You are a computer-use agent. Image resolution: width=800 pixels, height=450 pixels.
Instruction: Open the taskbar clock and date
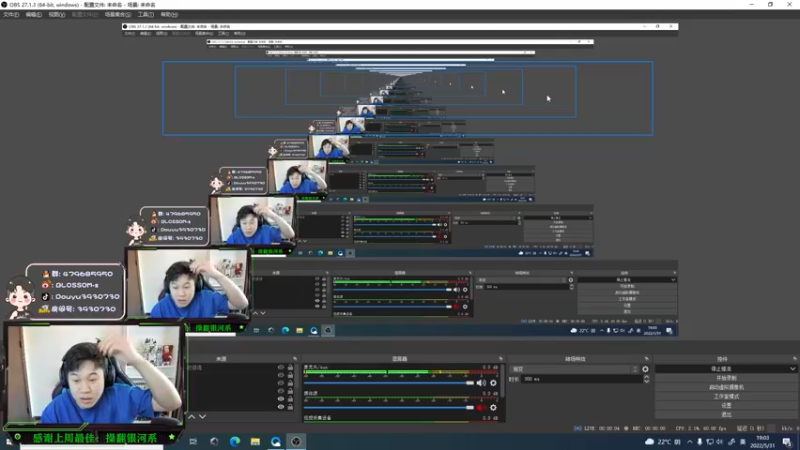[763, 442]
